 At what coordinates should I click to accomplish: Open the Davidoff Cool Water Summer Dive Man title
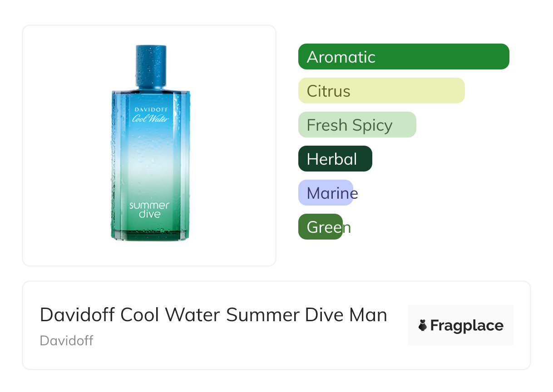click(213, 315)
